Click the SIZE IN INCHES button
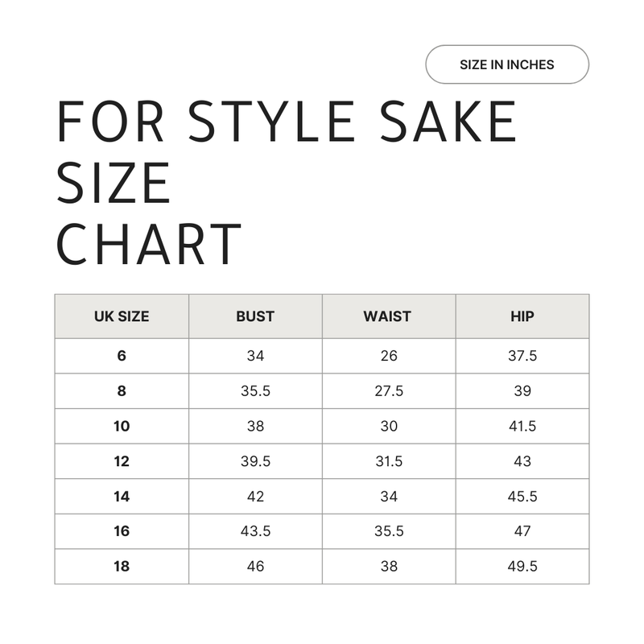Viewport: 644px width, 644px height. click(507, 64)
